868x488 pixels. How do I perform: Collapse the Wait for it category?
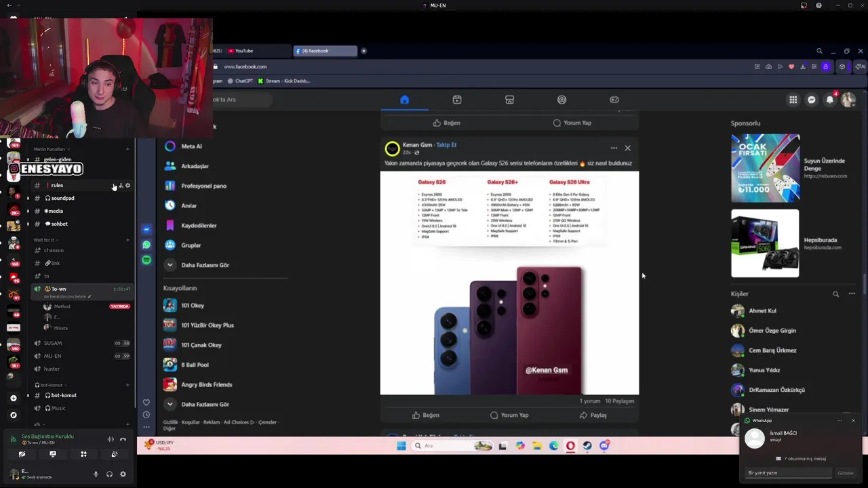45,240
